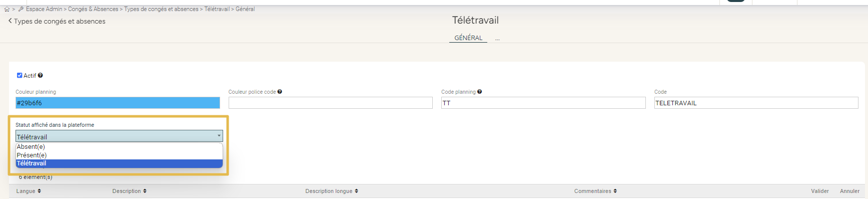Switch to the GÉNÉRAL tab

tap(468, 38)
